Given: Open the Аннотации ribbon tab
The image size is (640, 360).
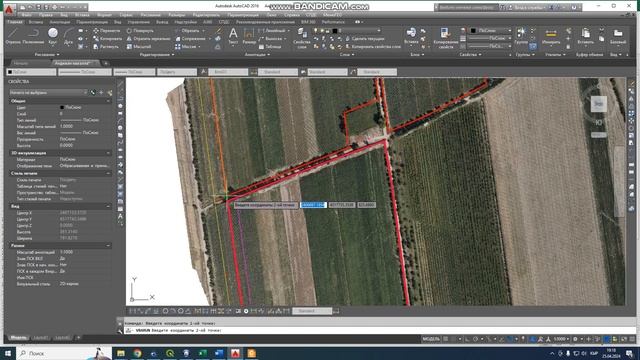Looking at the screenshot, I should coord(60,22).
